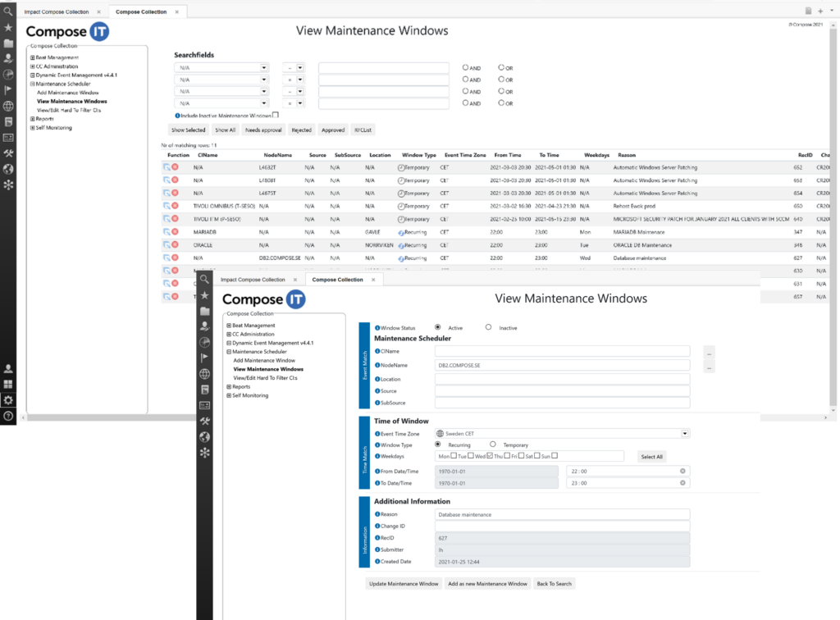Check the Fri weekday checkbox
The width and height of the screenshot is (840, 620).
point(521,456)
